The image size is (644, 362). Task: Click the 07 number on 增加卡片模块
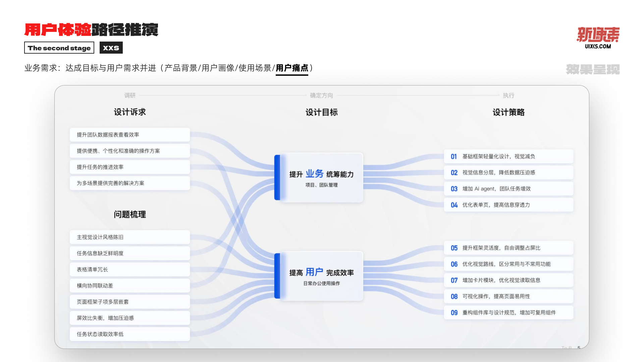[454, 280]
